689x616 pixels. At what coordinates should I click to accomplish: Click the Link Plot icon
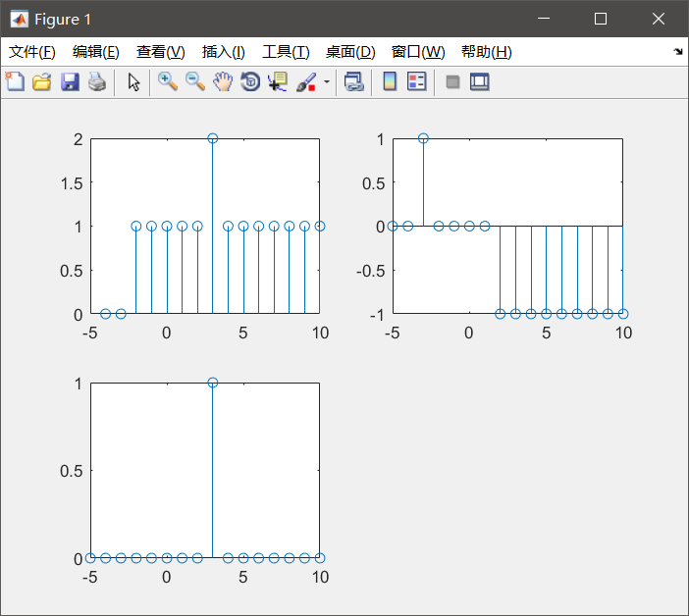click(x=353, y=81)
